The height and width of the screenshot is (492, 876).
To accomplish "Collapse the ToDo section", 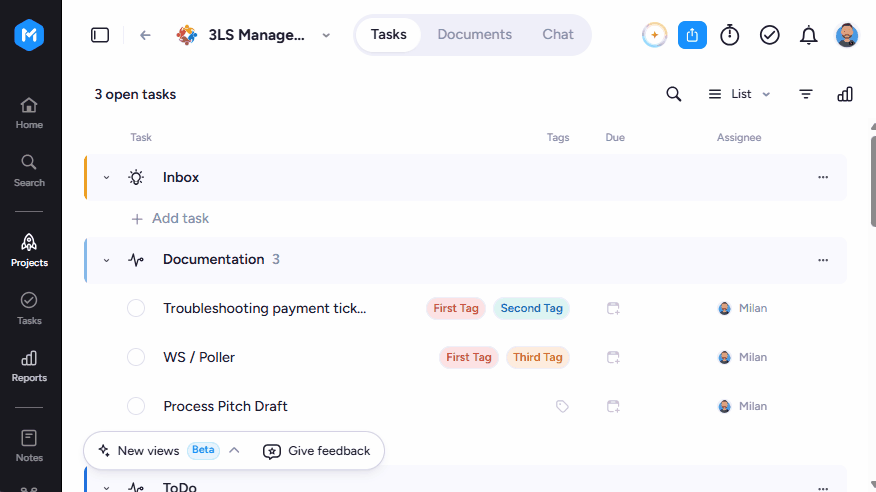I will pyautogui.click(x=106, y=488).
